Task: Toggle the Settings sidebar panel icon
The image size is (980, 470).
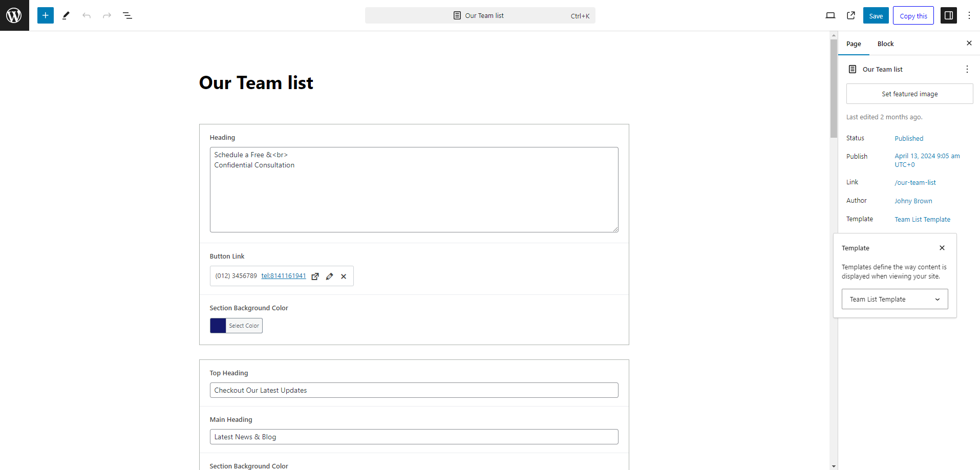Action: tap(949, 15)
